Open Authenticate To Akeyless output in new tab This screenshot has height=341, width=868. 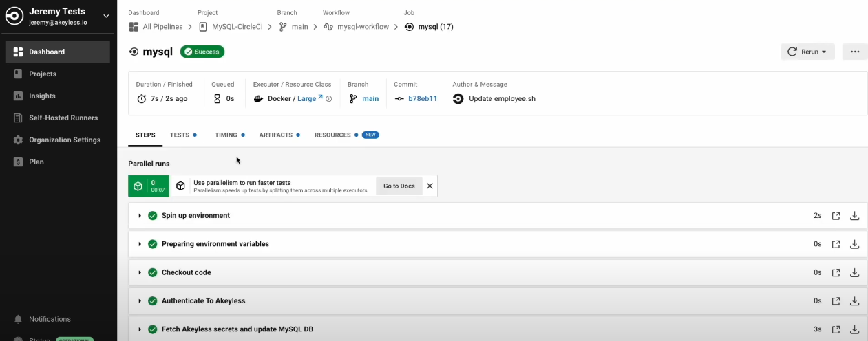(836, 300)
